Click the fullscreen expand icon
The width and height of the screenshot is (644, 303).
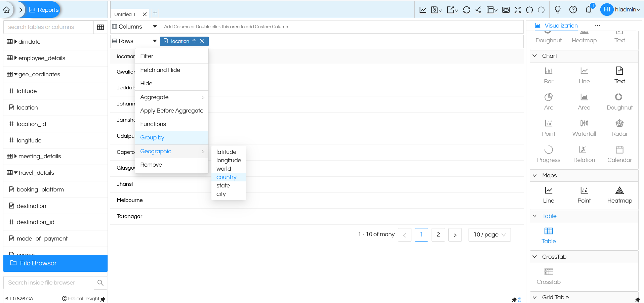[x=518, y=10]
